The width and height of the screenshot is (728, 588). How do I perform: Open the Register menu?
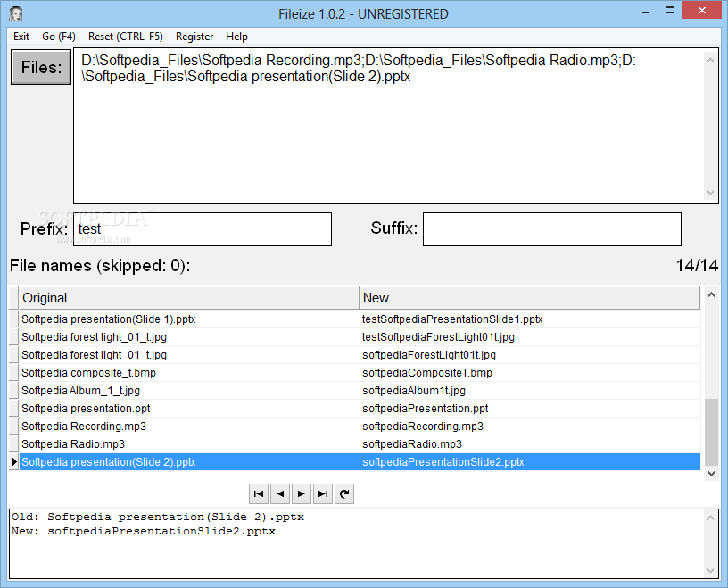[x=194, y=37]
